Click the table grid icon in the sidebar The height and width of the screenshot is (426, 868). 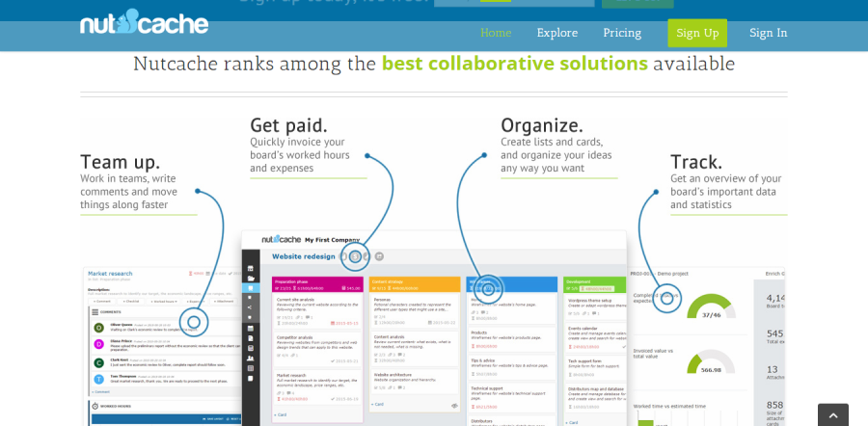coord(250,368)
